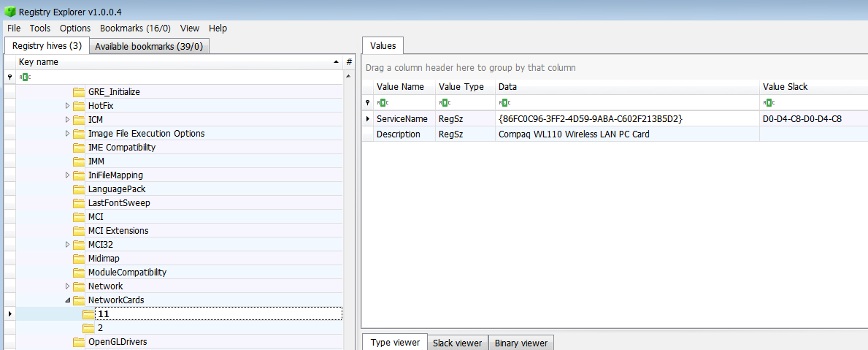Open the Slack viewer tab
The height and width of the screenshot is (350, 868).
(458, 343)
